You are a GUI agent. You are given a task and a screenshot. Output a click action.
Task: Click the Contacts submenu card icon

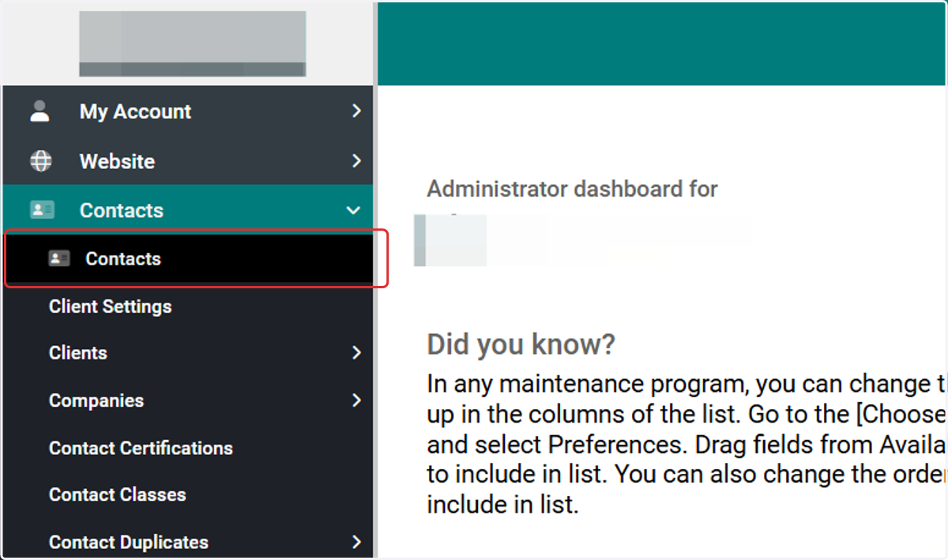(59, 258)
